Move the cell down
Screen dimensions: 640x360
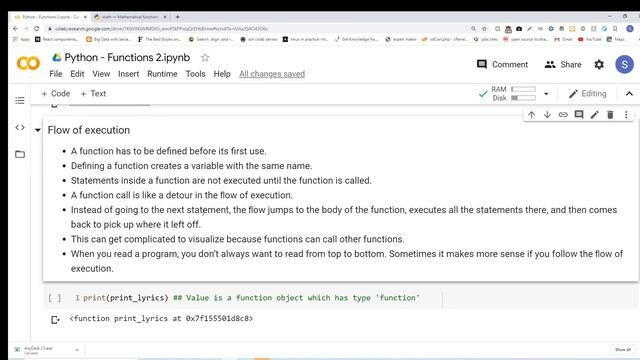tap(547, 115)
